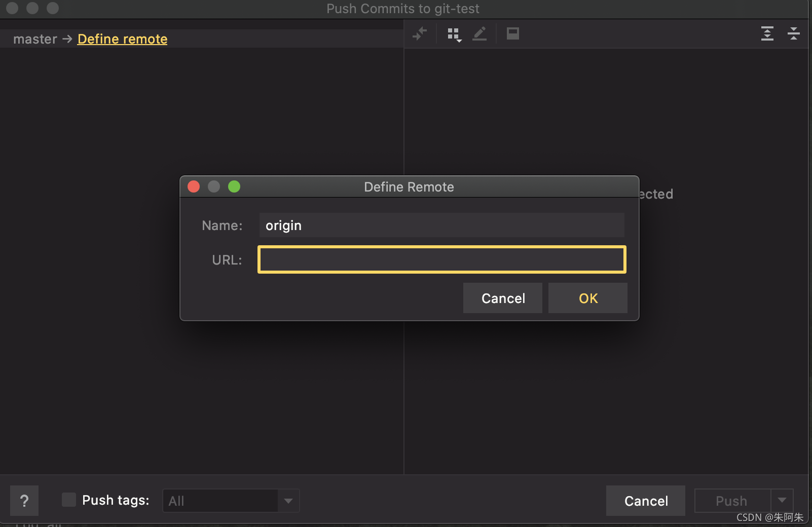Expand the Push button dropdown arrow
Screen dimensions: 812x527
coord(782,501)
